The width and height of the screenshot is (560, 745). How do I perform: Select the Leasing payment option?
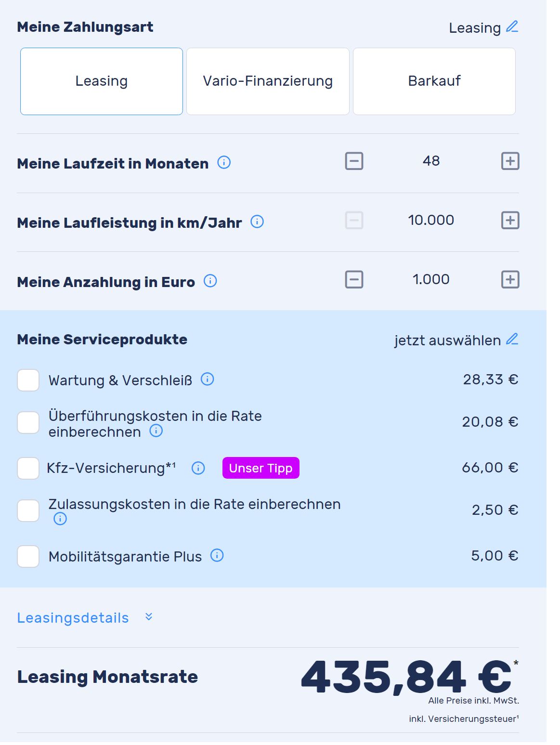tap(102, 81)
